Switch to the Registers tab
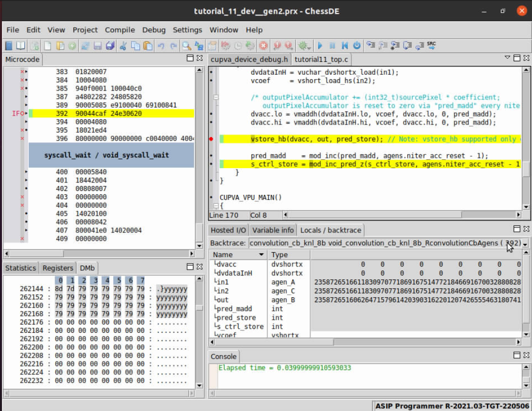Image resolution: width=532 pixels, height=411 pixels. (57, 268)
